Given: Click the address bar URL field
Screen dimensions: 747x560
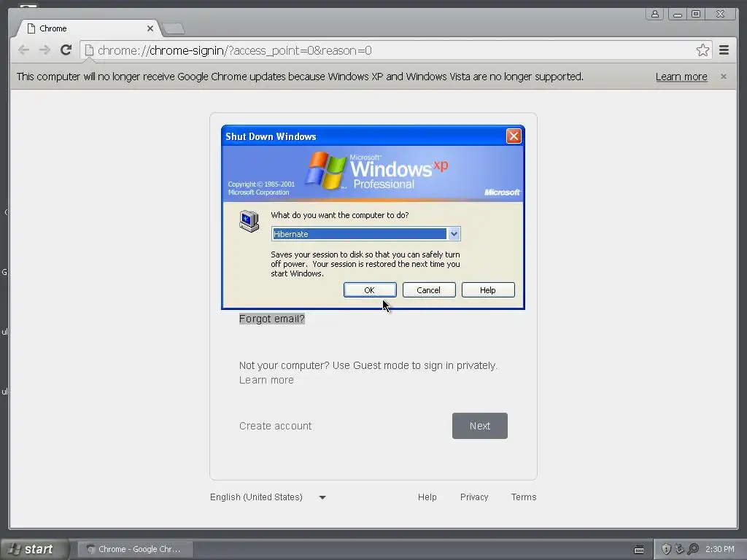Looking at the screenshot, I should pyautogui.click(x=395, y=50).
